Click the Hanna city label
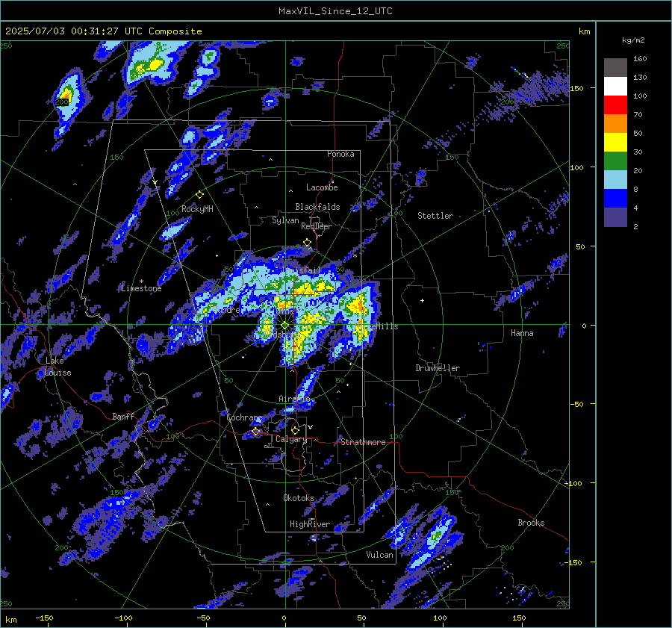This screenshot has width=672, height=628. [x=522, y=333]
